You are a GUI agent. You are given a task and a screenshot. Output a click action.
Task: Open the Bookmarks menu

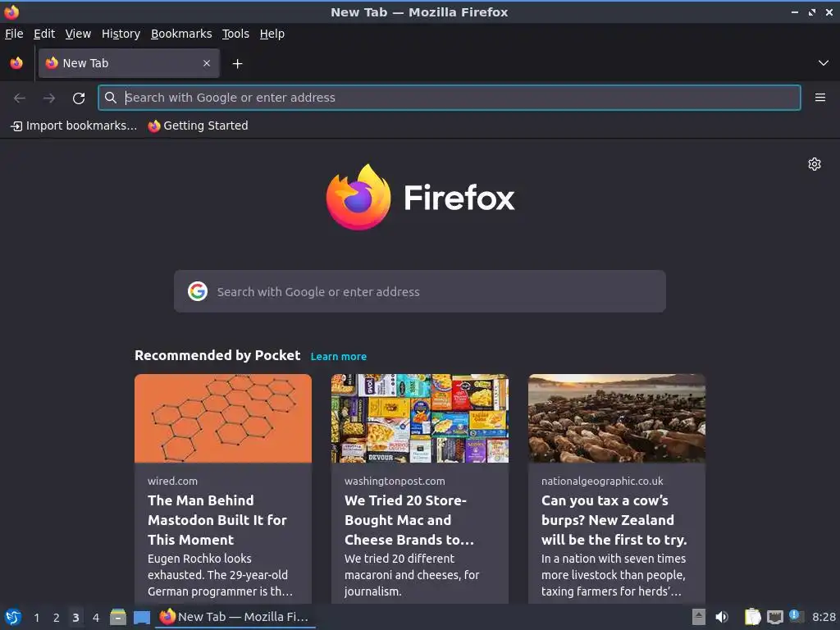click(181, 34)
